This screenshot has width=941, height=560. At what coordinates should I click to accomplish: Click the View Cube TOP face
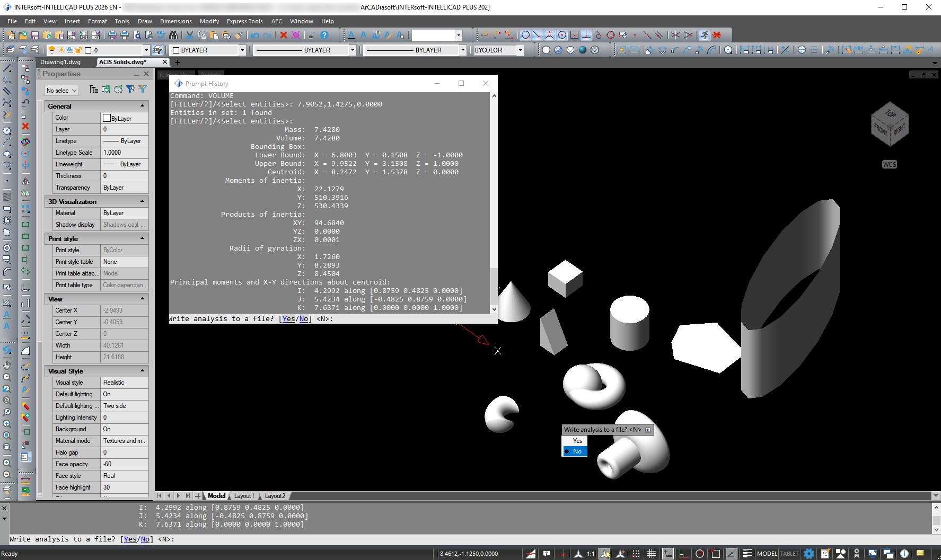coord(890,113)
